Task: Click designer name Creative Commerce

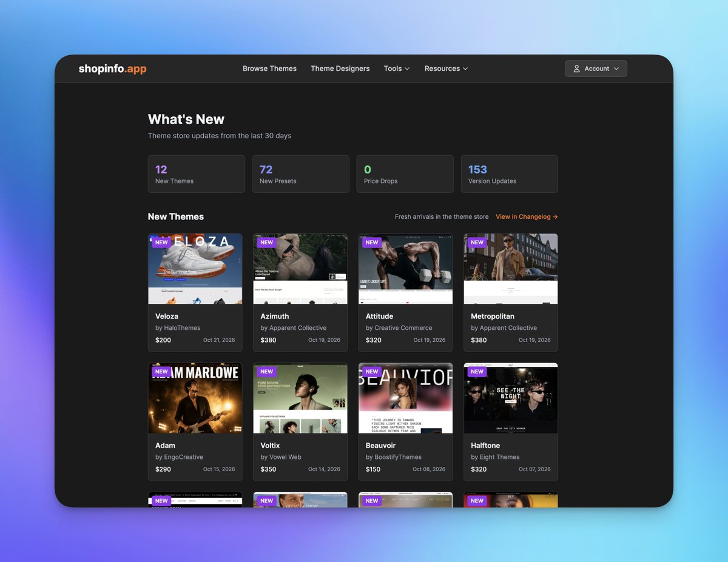Action: point(403,328)
